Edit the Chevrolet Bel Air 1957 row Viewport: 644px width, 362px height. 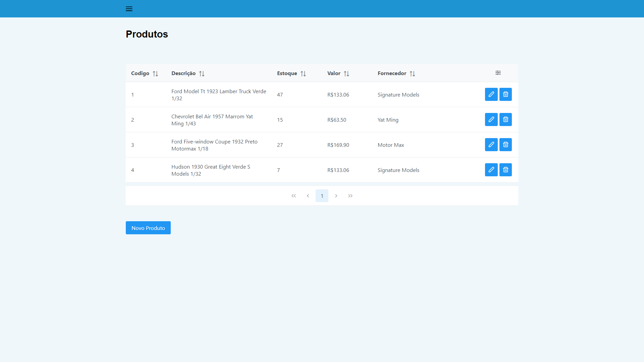491,120
